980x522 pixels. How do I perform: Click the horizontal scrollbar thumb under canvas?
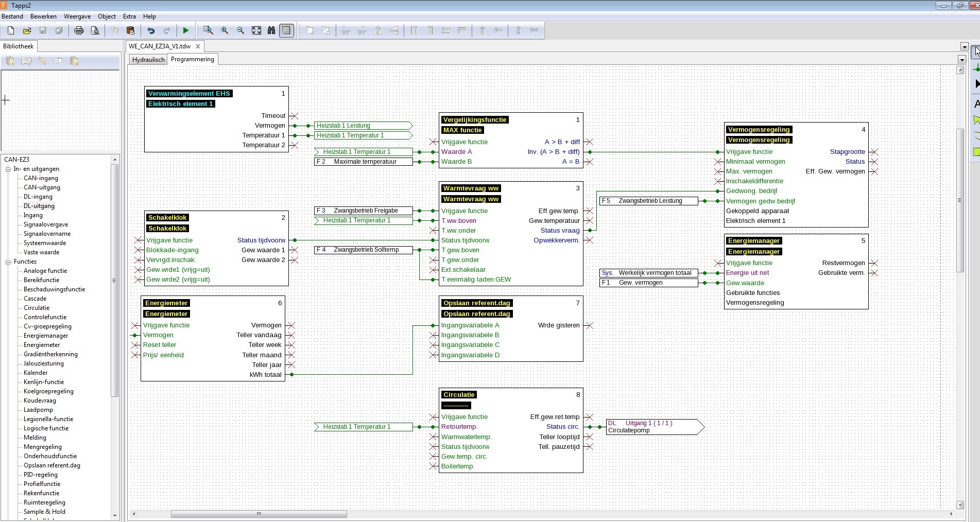(x=259, y=514)
